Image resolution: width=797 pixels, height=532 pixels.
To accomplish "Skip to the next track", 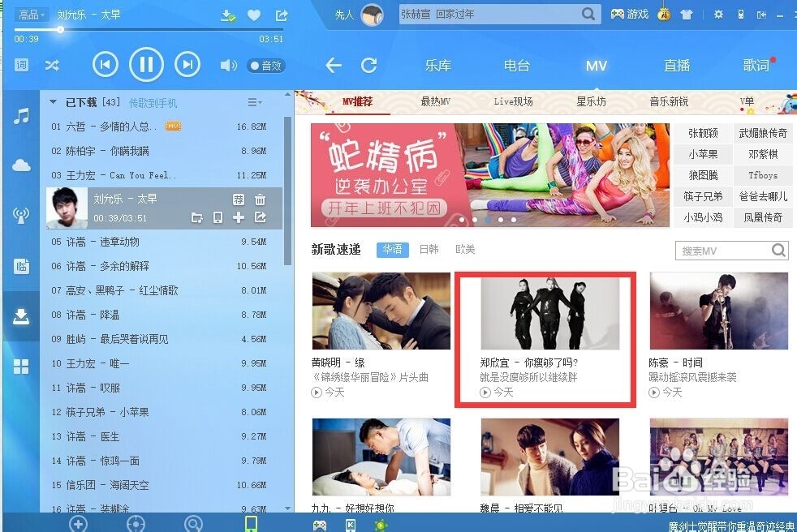I will (x=187, y=65).
